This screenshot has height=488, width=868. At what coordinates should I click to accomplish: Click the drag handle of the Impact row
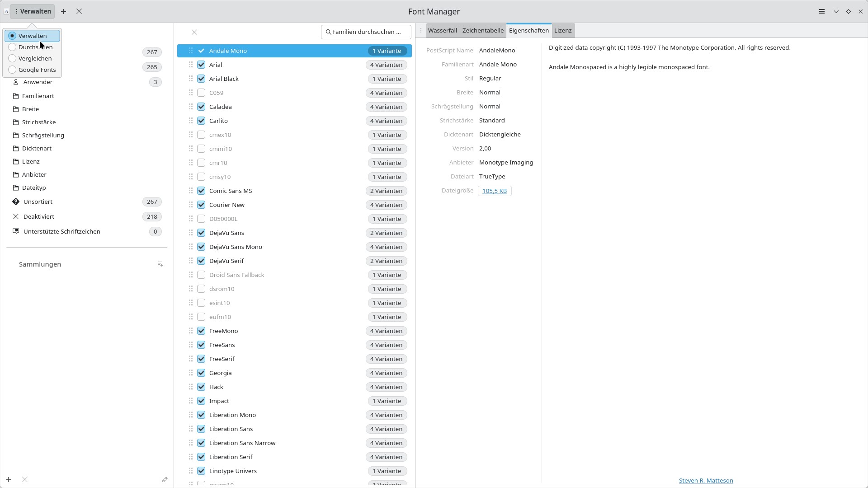pyautogui.click(x=191, y=401)
